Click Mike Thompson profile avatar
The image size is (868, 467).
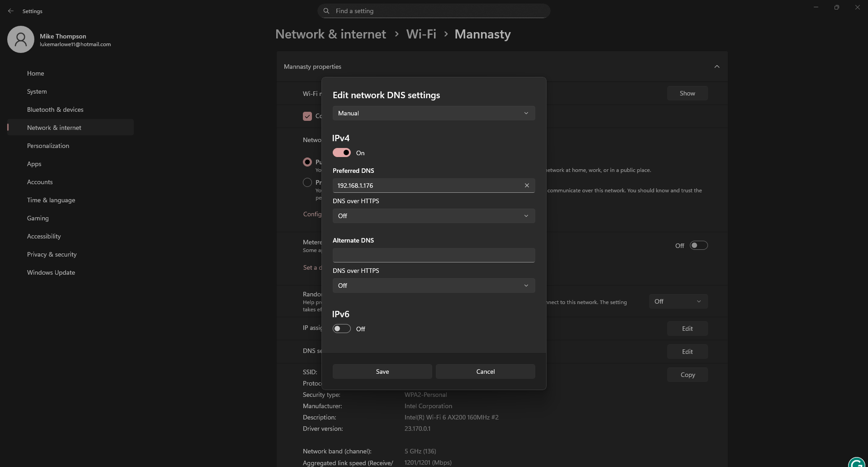(21, 39)
